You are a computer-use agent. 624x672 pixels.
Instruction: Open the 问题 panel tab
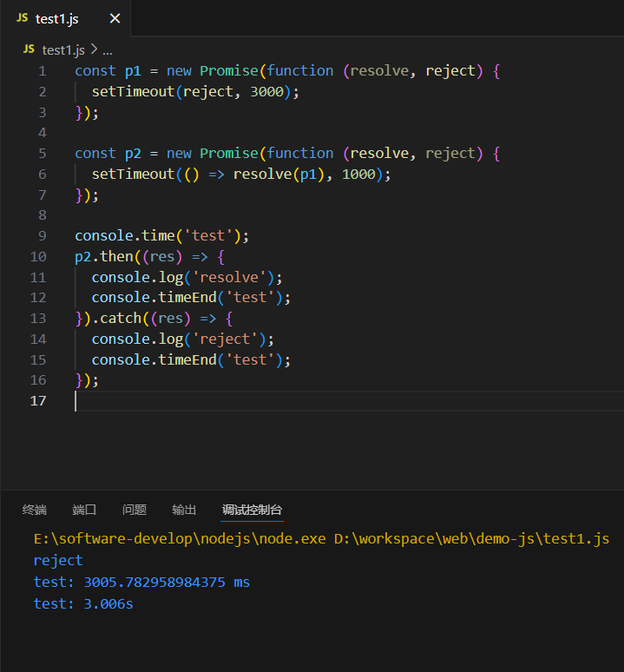click(x=135, y=510)
